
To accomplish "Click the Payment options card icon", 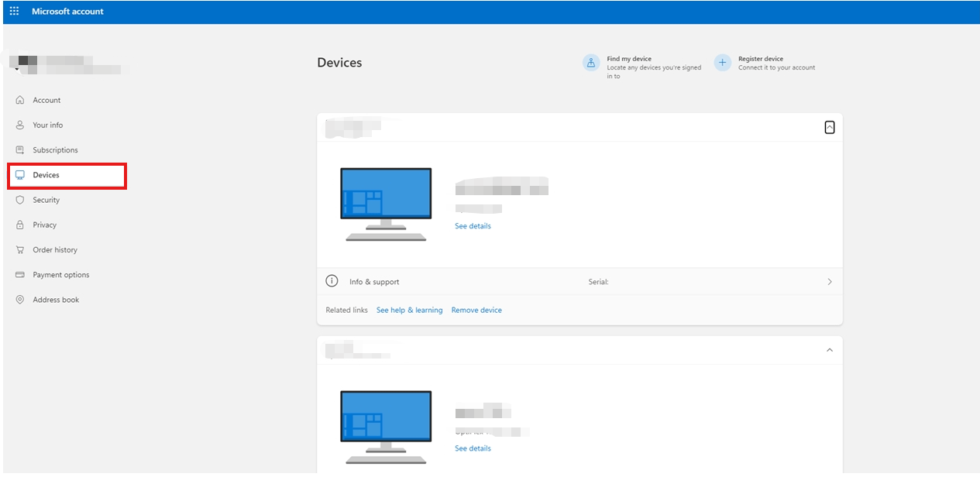I will (x=19, y=274).
